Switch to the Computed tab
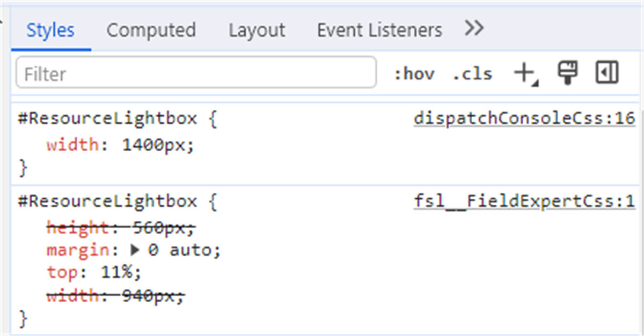This screenshot has height=336, width=644. click(x=151, y=30)
